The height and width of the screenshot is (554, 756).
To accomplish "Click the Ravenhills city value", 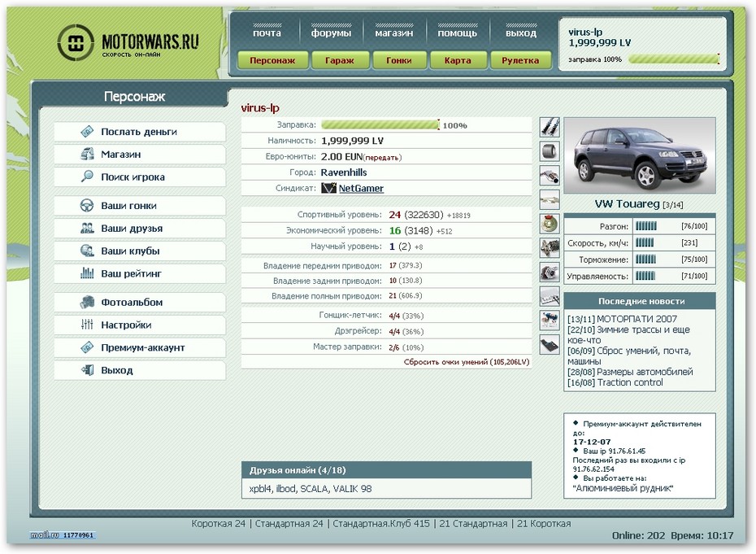I will 344,172.
